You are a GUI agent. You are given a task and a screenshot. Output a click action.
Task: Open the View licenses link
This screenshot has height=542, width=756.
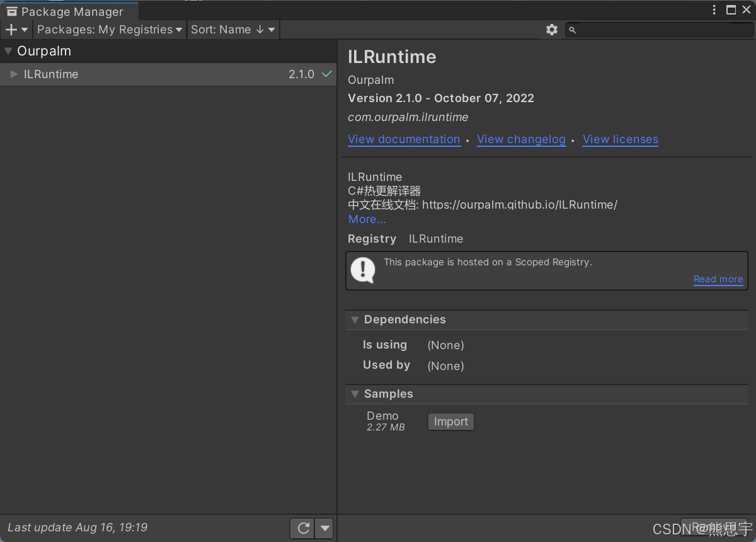tap(621, 139)
